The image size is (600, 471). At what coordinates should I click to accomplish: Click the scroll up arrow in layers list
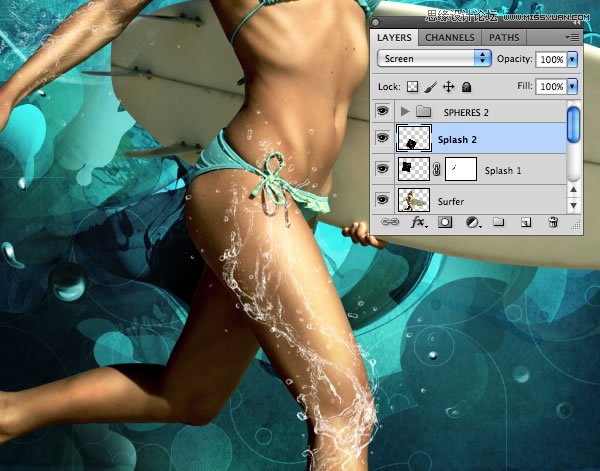pyautogui.click(x=573, y=189)
